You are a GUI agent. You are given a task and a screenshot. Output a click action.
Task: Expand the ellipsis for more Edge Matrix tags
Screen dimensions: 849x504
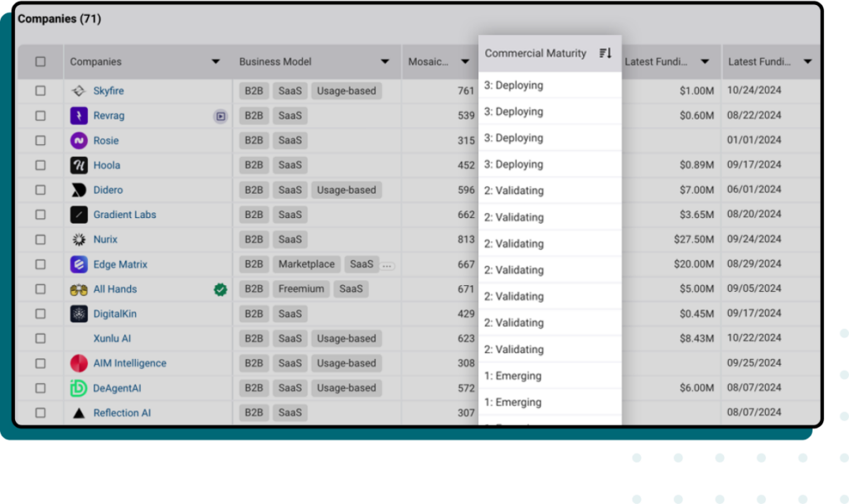(387, 265)
